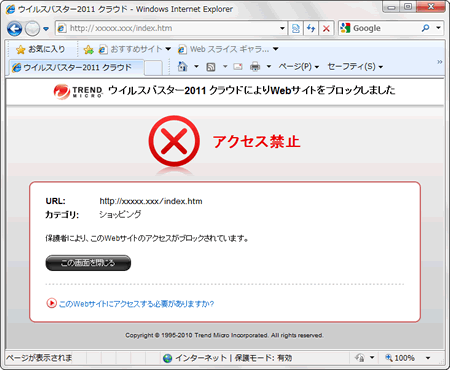The image size is (450, 370).
Task: Close the Internet Explorer window
Action: [431, 7]
